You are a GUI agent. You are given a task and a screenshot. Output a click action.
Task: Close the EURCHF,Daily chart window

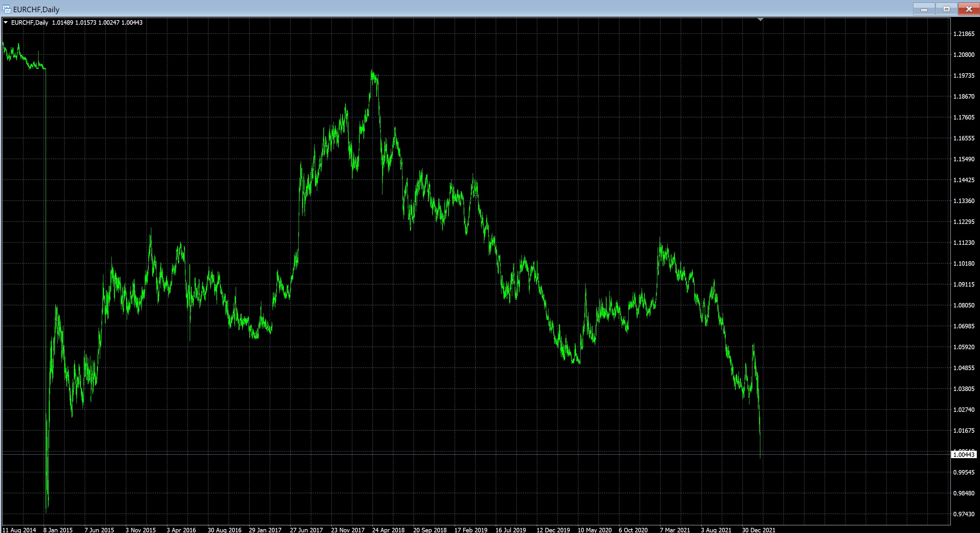pos(968,9)
